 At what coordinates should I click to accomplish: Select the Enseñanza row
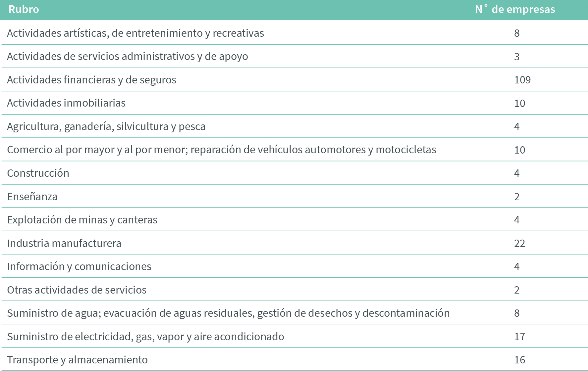point(32,197)
